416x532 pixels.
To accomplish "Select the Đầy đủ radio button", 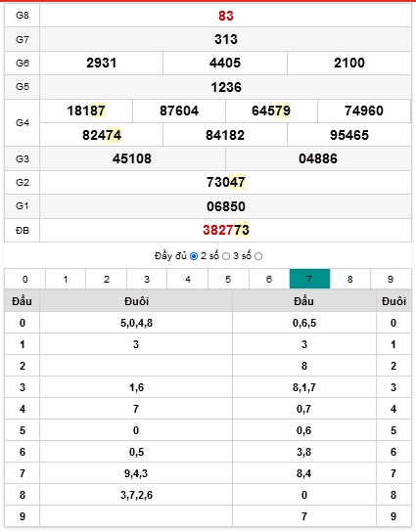I will [194, 256].
